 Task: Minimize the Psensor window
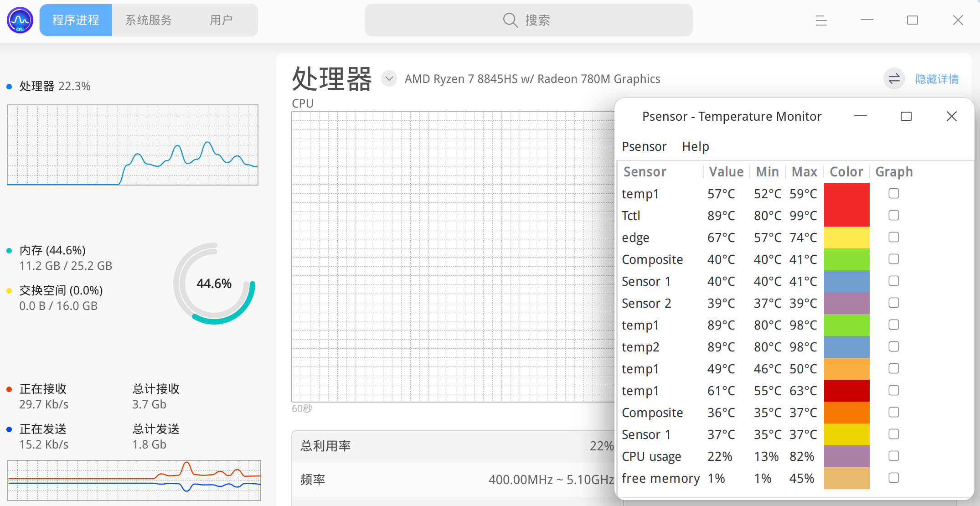(x=861, y=116)
